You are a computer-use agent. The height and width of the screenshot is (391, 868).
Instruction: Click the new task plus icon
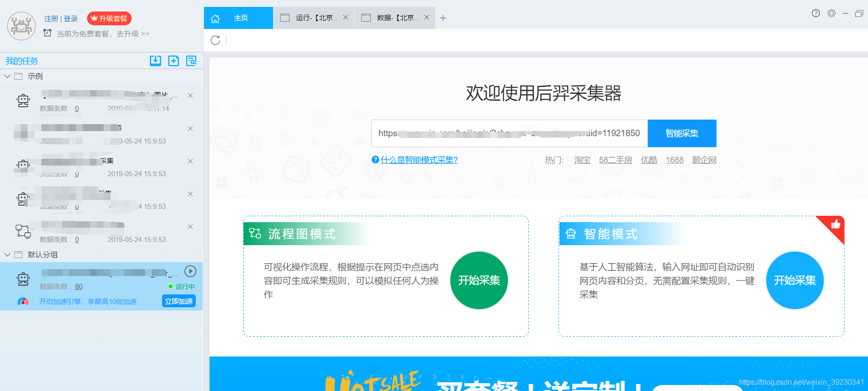(x=174, y=61)
